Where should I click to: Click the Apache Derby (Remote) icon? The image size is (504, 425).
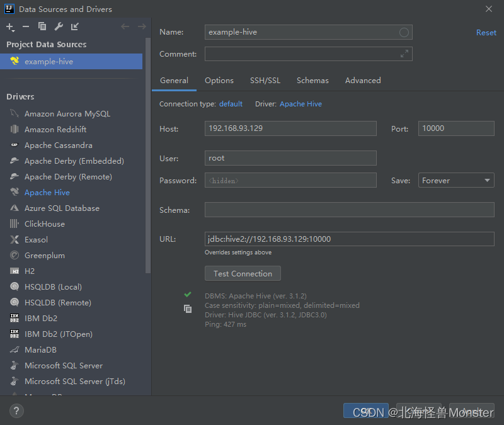14,176
